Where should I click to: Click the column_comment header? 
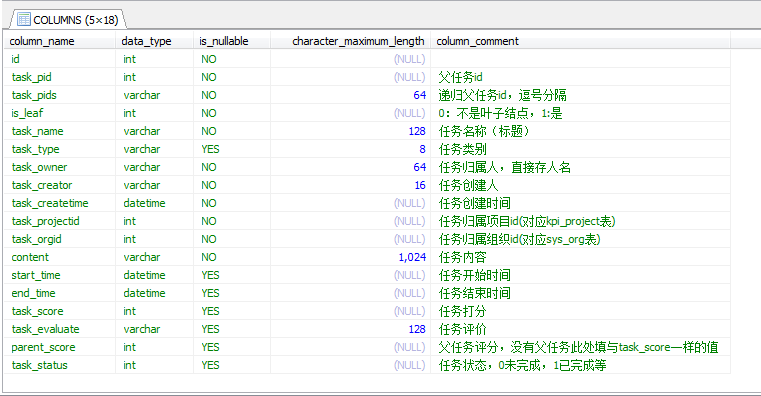tap(580, 41)
